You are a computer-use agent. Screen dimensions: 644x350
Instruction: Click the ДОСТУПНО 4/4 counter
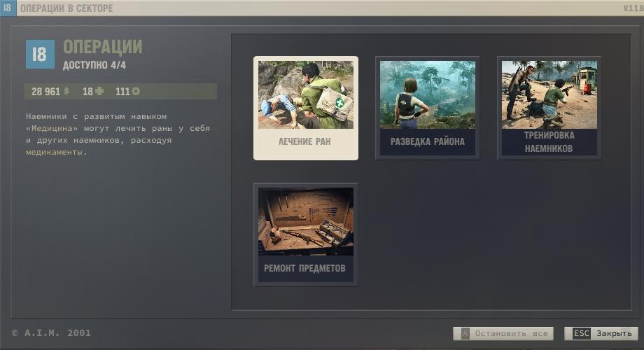tap(94, 66)
